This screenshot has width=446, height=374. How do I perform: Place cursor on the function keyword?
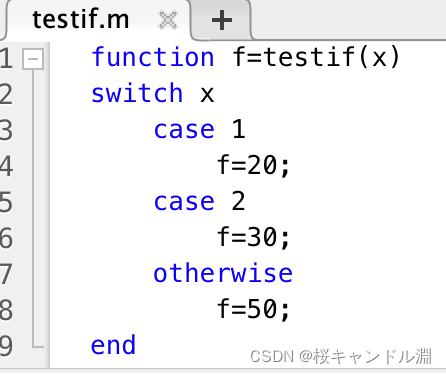153,57
